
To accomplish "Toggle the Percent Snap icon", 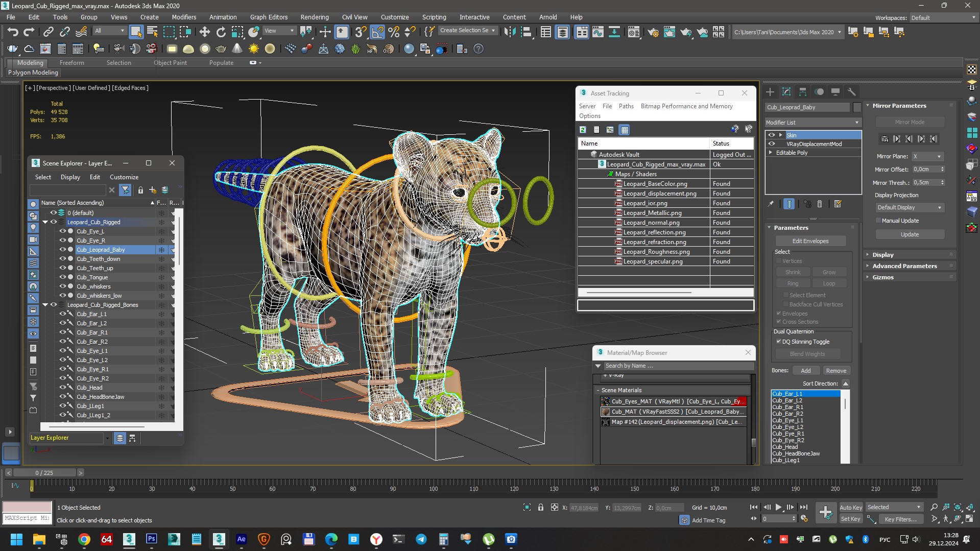I will pos(393,32).
